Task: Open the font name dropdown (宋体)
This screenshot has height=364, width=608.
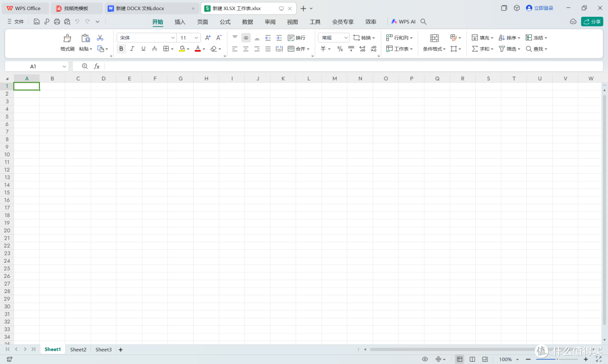Action: 173,38
